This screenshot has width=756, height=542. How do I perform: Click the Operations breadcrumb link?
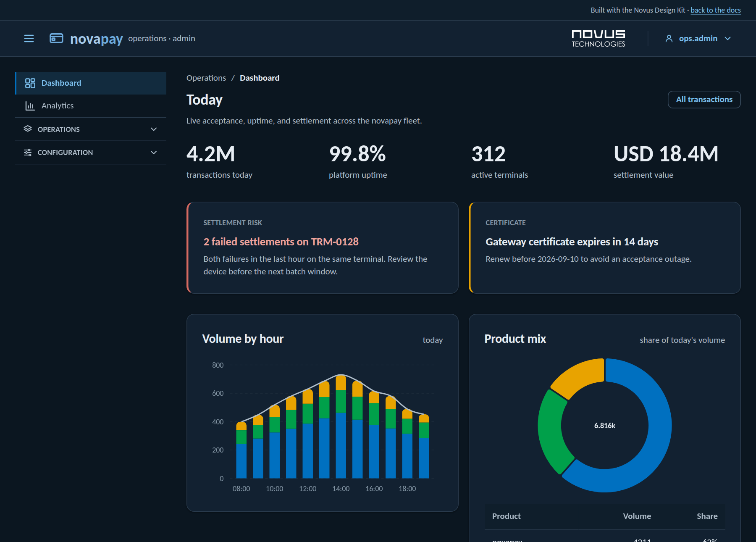[206, 78]
